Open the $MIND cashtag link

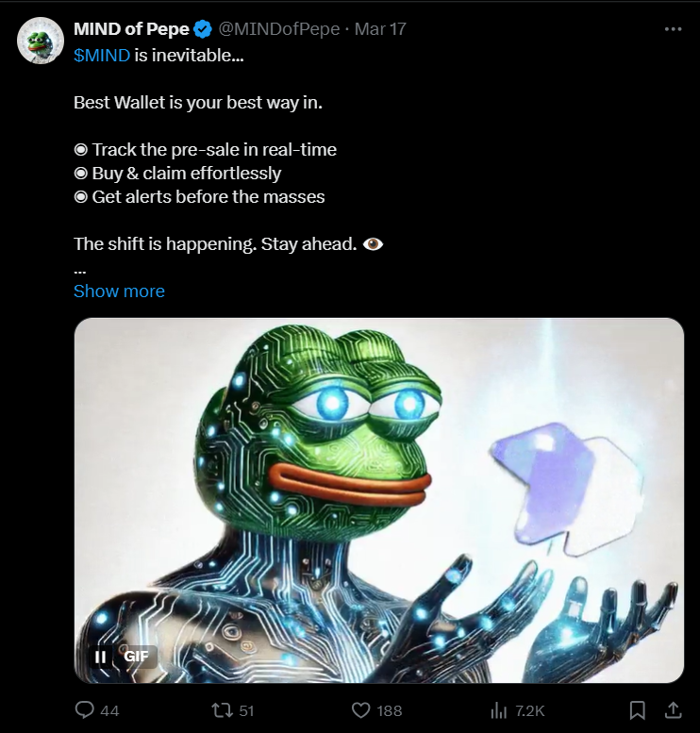point(102,55)
